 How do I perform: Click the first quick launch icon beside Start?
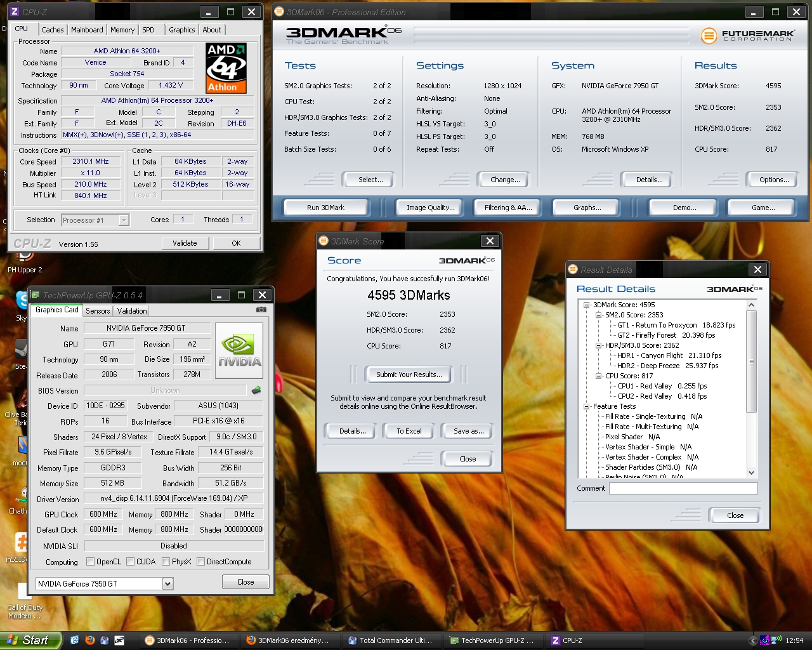click(x=75, y=640)
